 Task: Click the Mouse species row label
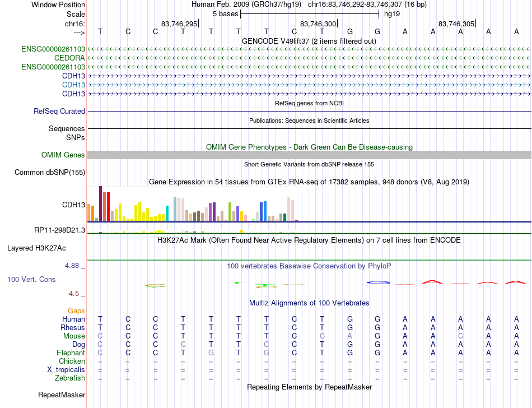tap(74, 336)
